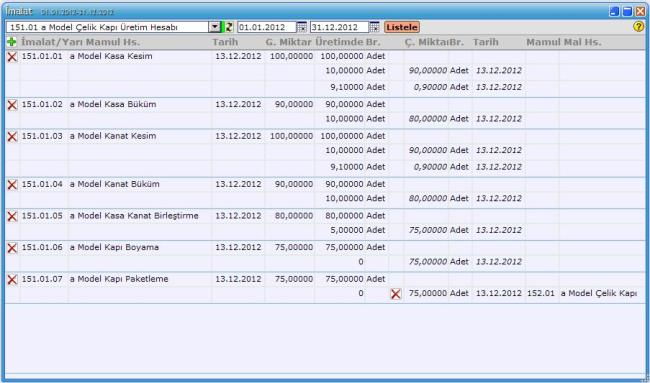Open the yellow help question mark
The height and width of the screenshot is (383, 650).
point(638,27)
